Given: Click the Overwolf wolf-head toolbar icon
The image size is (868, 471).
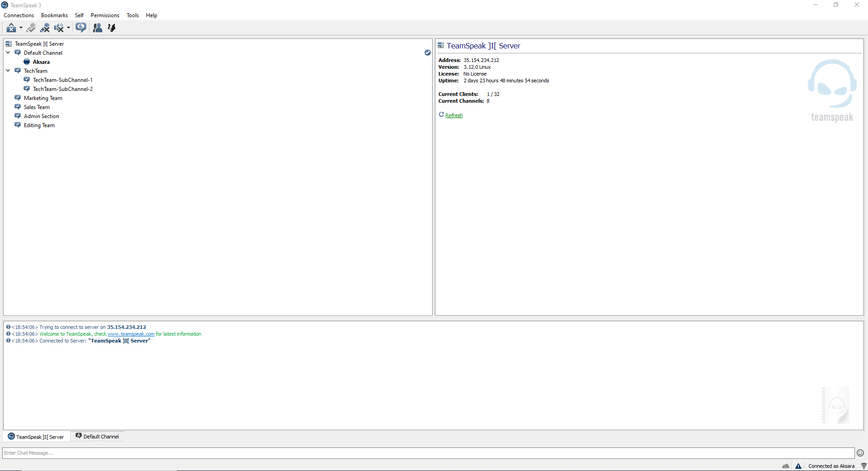Looking at the screenshot, I should point(112,28).
